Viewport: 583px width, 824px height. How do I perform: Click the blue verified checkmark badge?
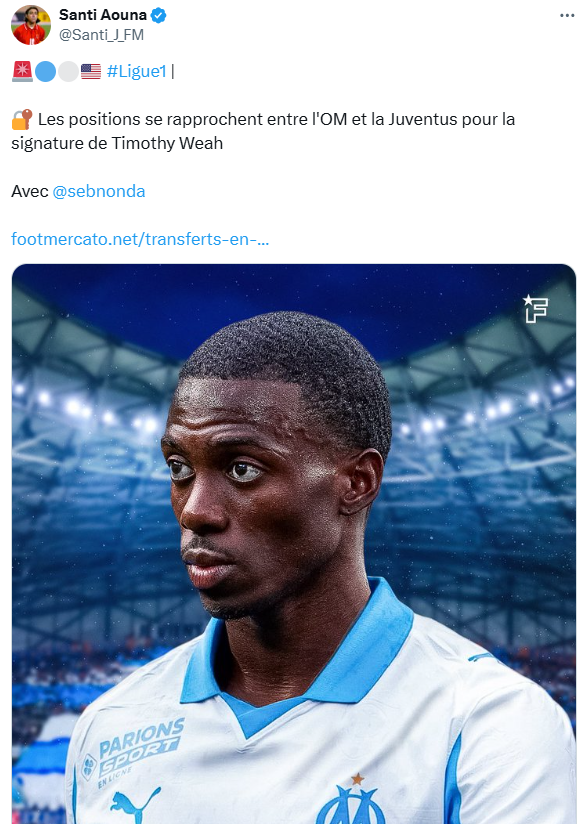tap(158, 15)
